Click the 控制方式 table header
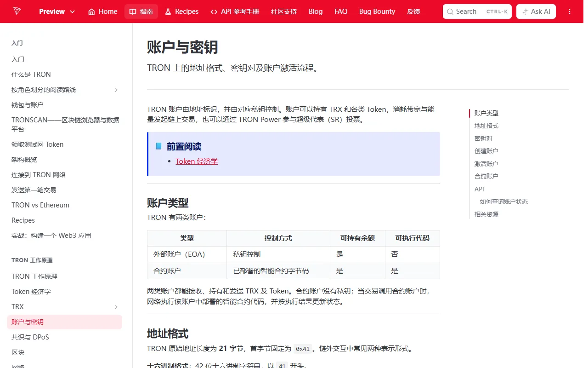Image resolution: width=588 pixels, height=368 pixels. tap(278, 238)
